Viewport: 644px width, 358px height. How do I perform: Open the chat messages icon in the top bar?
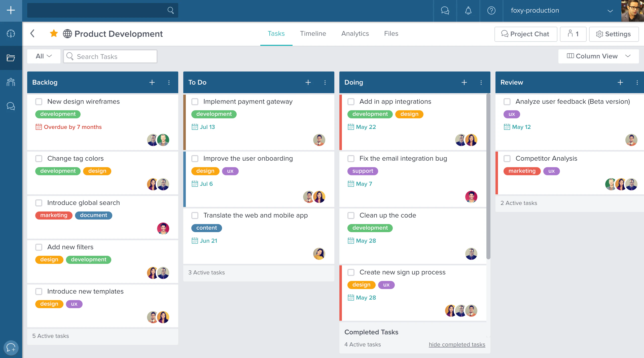pyautogui.click(x=445, y=11)
